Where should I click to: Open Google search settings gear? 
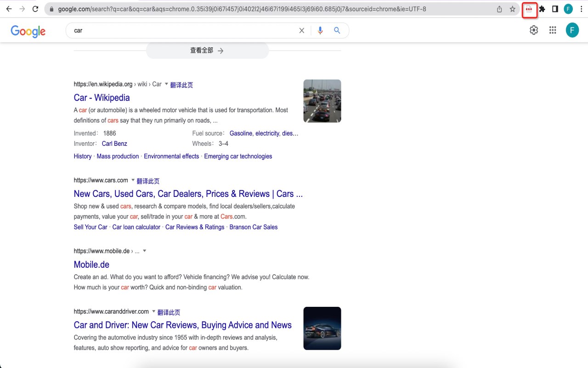[534, 30]
